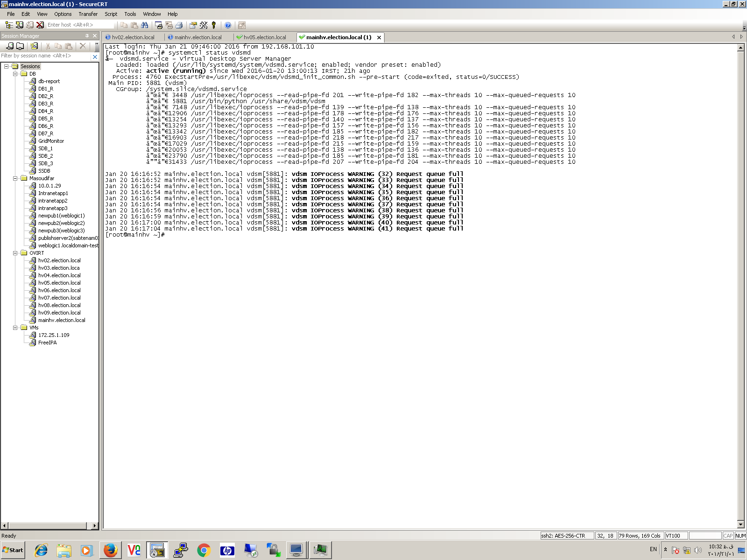This screenshot has height=560, width=747.
Task: Click the Public Key Assistant key icon
Action: tap(214, 25)
